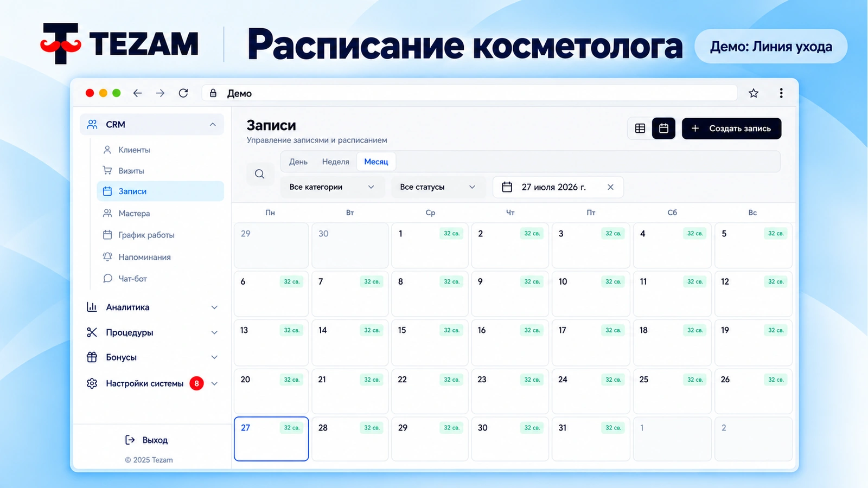Viewport: 868px width, 488px height.
Task: Select day 1 of July cell
Action: click(x=430, y=245)
